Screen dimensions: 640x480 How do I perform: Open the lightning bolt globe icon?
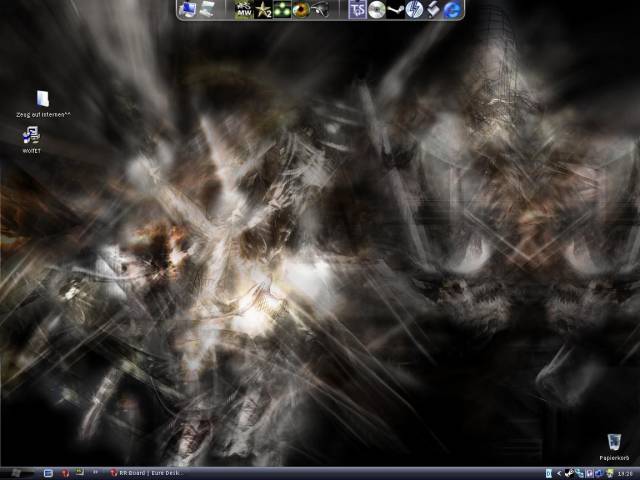[414, 9]
